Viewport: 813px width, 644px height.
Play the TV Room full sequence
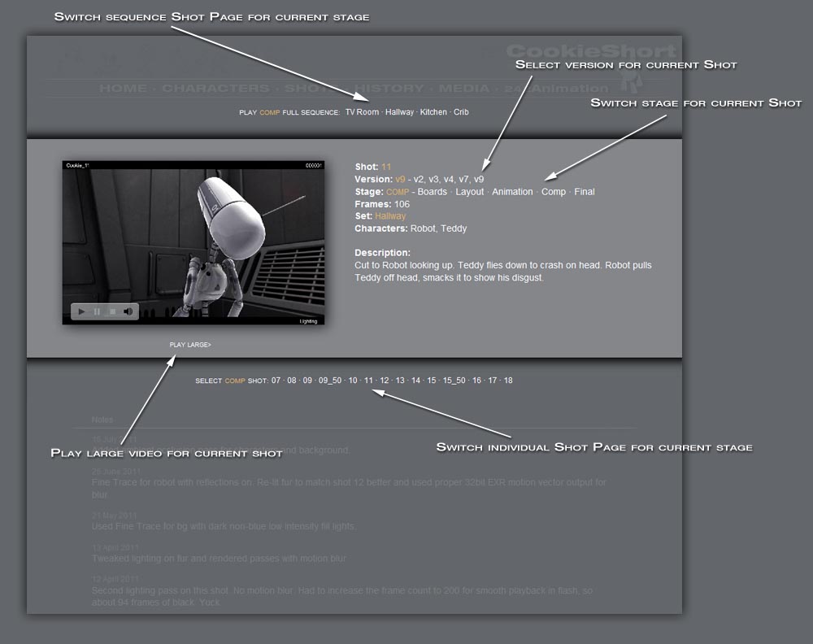[362, 112]
